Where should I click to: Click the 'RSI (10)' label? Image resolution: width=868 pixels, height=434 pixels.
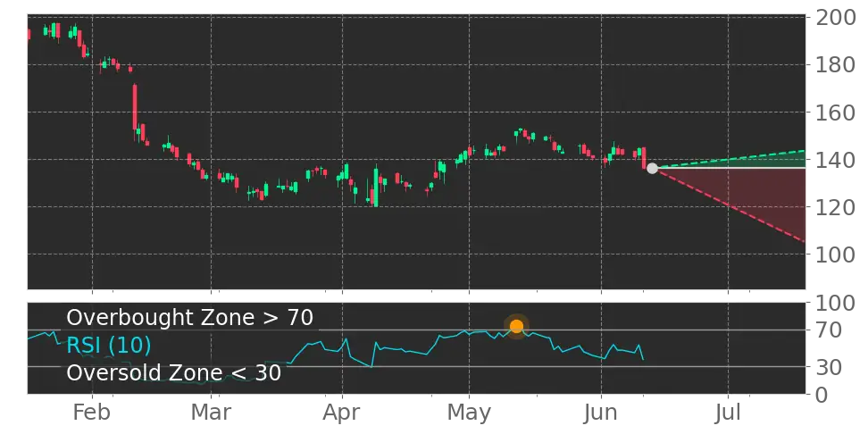pos(109,346)
